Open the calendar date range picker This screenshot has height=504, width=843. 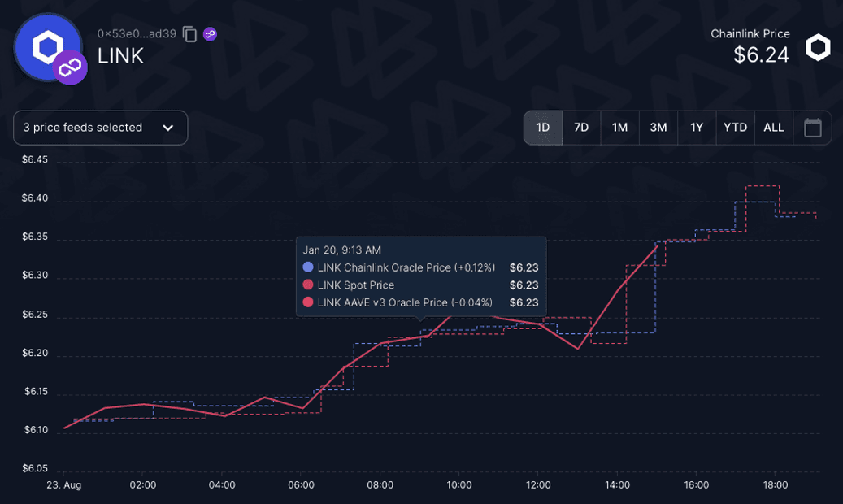click(x=812, y=128)
